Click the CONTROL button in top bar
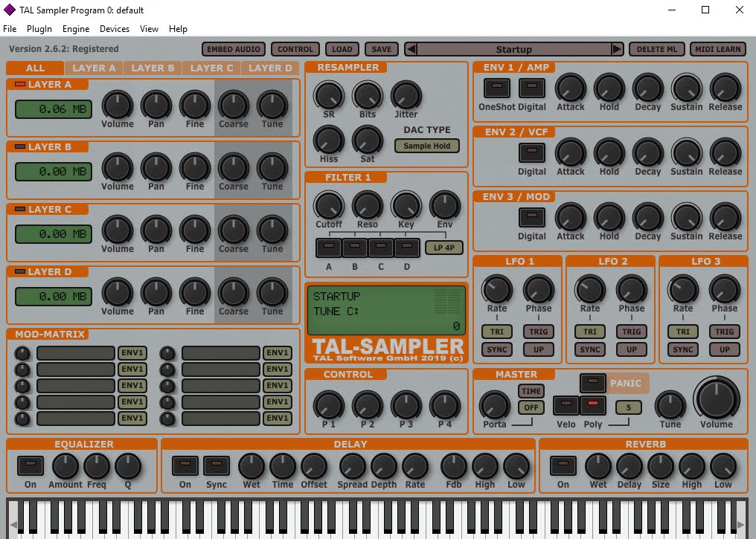The height and width of the screenshot is (539, 756). pos(295,49)
